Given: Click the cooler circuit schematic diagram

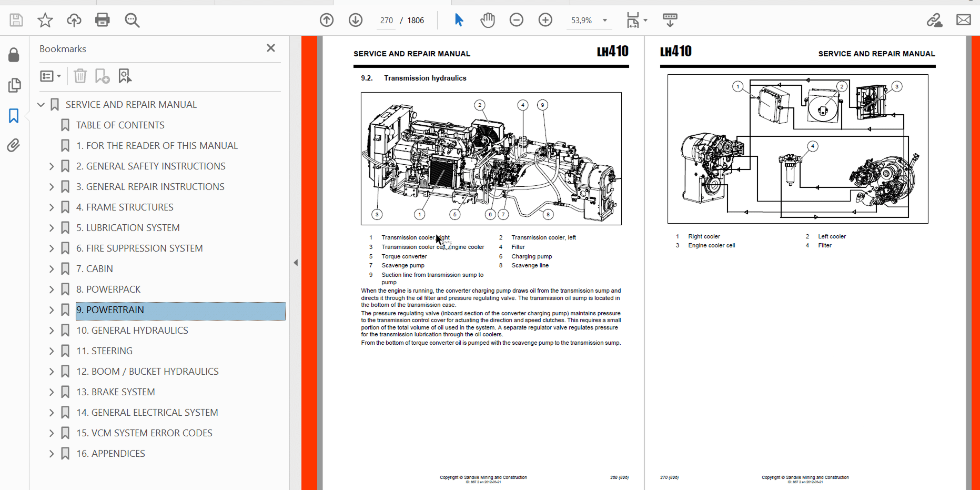Looking at the screenshot, I should click(798, 149).
